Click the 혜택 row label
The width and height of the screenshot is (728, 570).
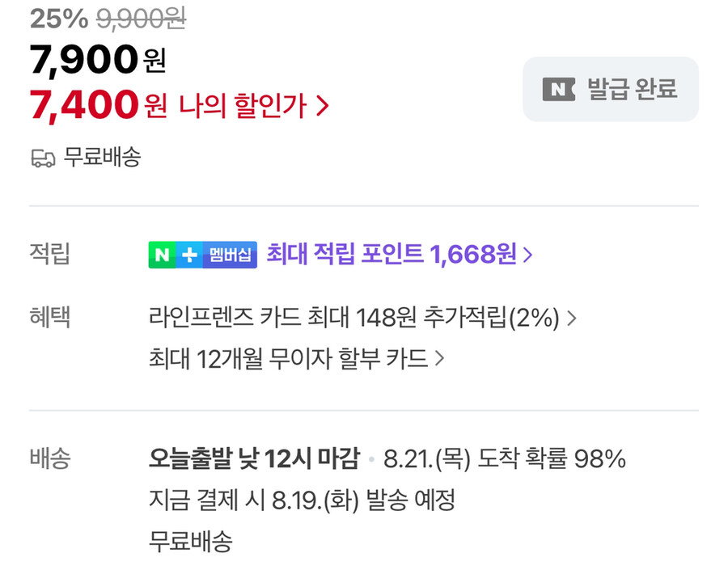click(50, 318)
